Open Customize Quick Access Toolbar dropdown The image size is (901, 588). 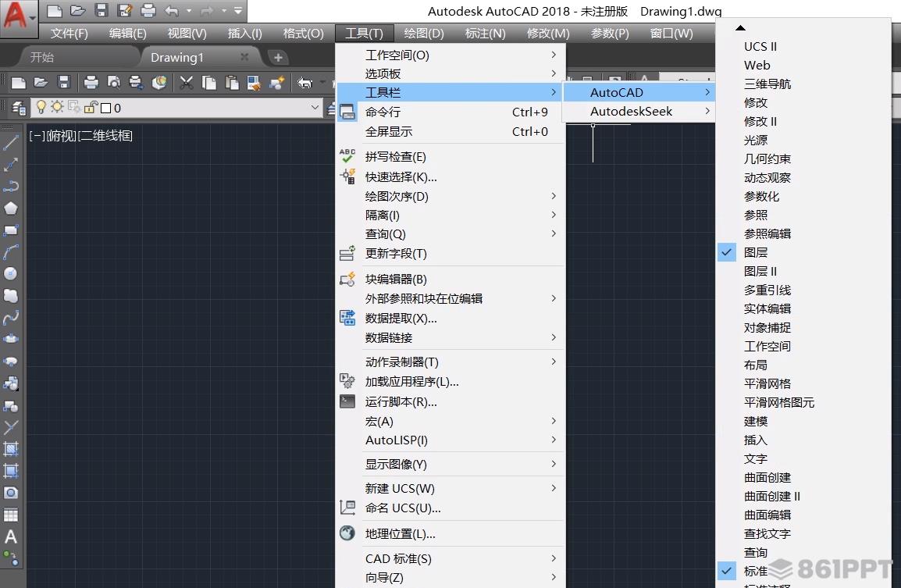point(238,10)
